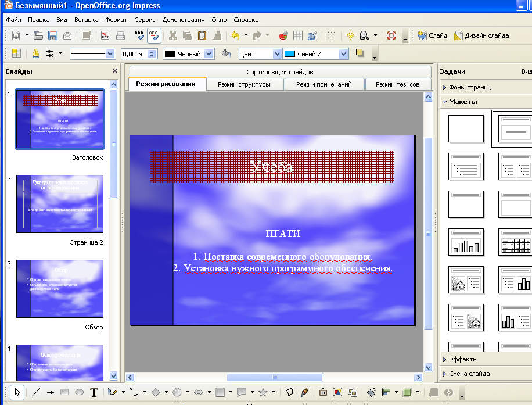Viewport: 532px width, 405px height.
Task: Select the Ellipse tool
Action: click(80, 392)
